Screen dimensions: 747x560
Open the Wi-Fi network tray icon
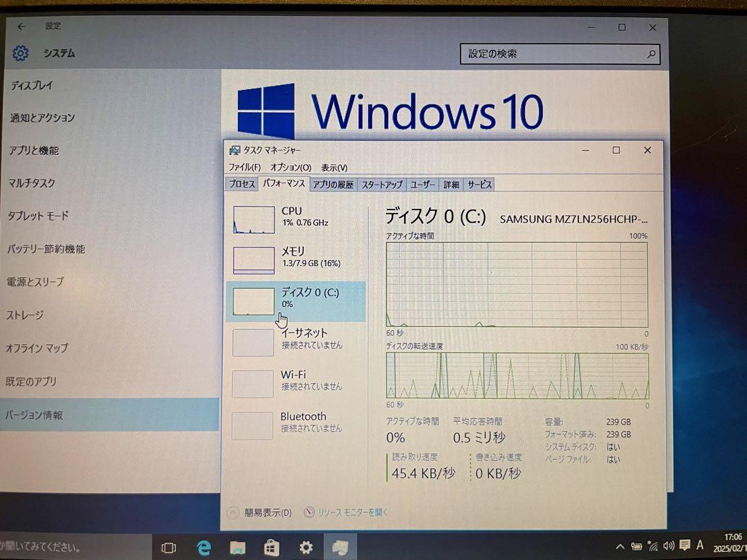click(x=652, y=545)
